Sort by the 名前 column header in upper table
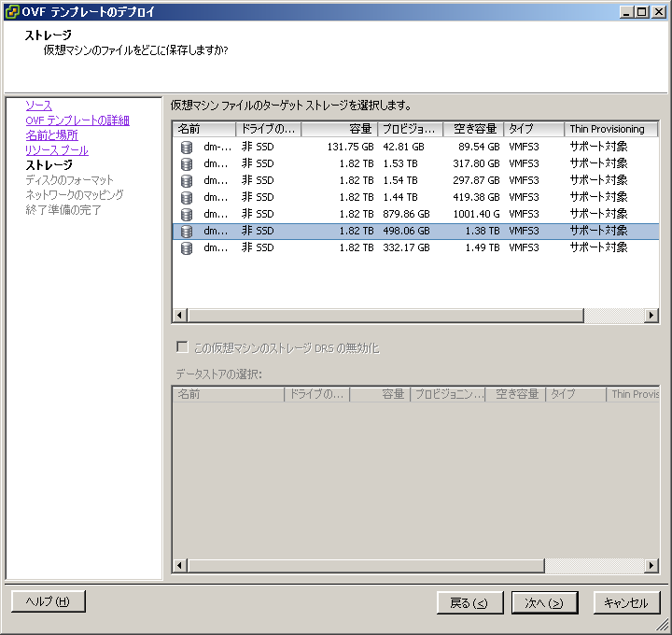The image size is (672, 635). tap(204, 129)
